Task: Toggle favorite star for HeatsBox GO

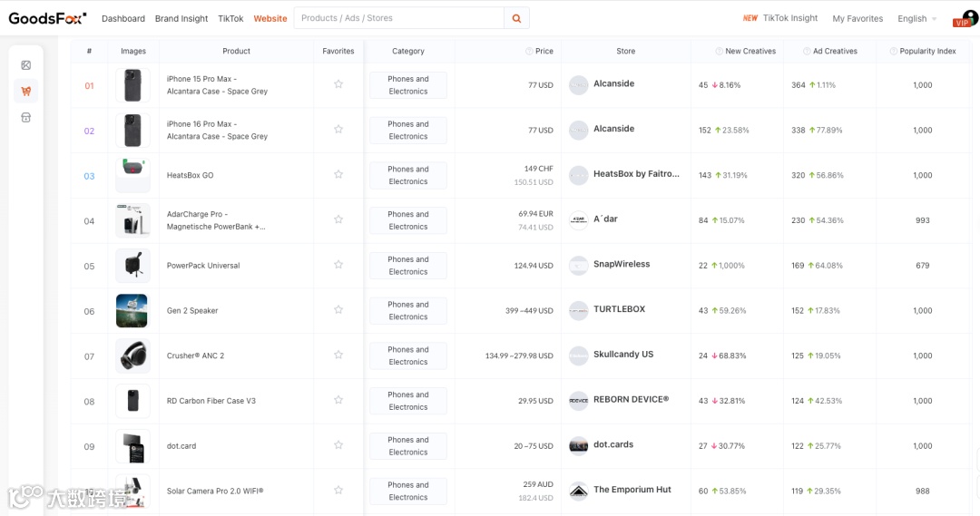Action: pyautogui.click(x=338, y=174)
